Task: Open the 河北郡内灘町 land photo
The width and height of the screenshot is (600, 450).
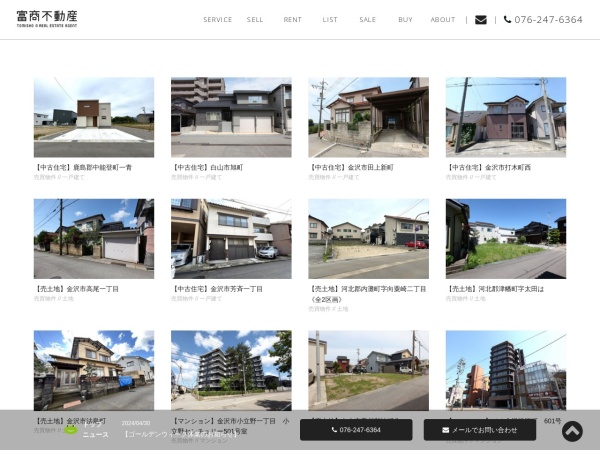Action: coord(368,238)
